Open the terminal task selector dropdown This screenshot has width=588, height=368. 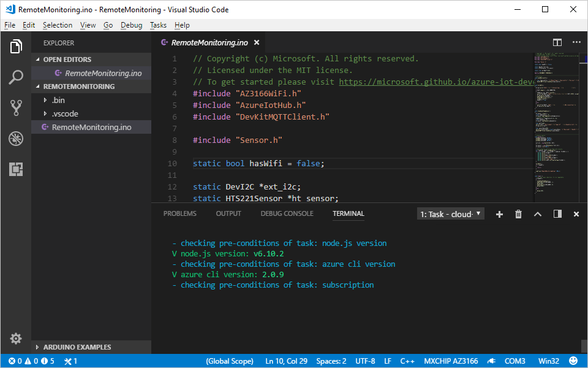451,214
